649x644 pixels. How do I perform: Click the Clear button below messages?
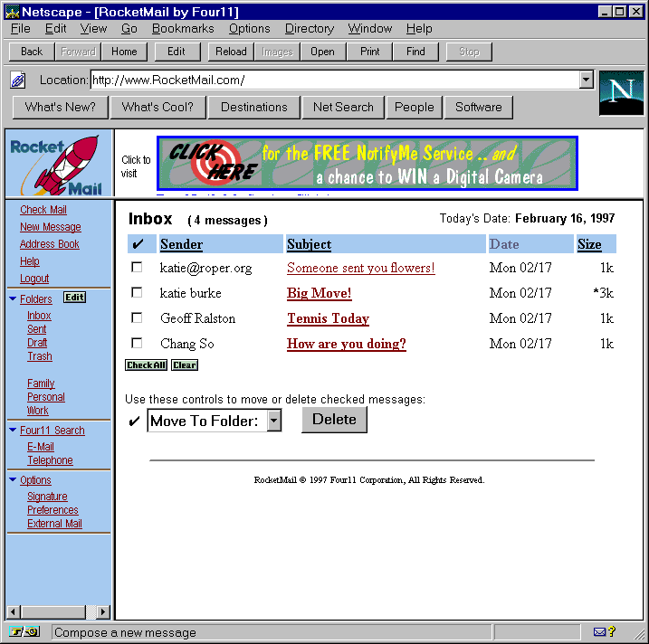coord(185,365)
